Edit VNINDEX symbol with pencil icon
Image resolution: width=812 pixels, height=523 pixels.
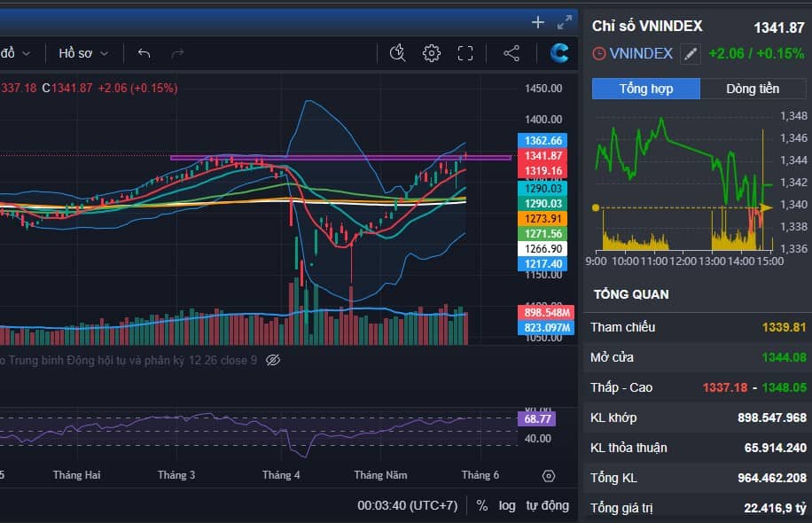[691, 54]
